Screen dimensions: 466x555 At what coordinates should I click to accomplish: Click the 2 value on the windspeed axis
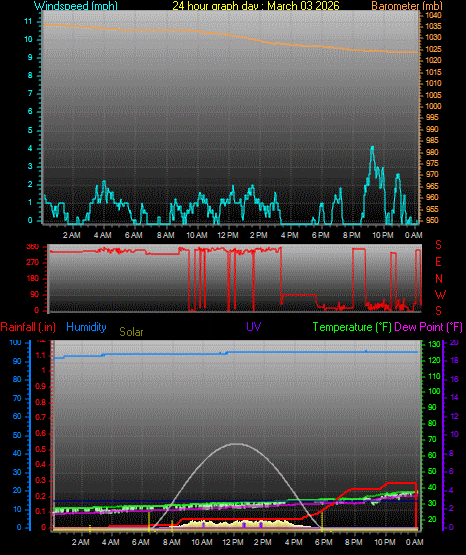pos(30,184)
